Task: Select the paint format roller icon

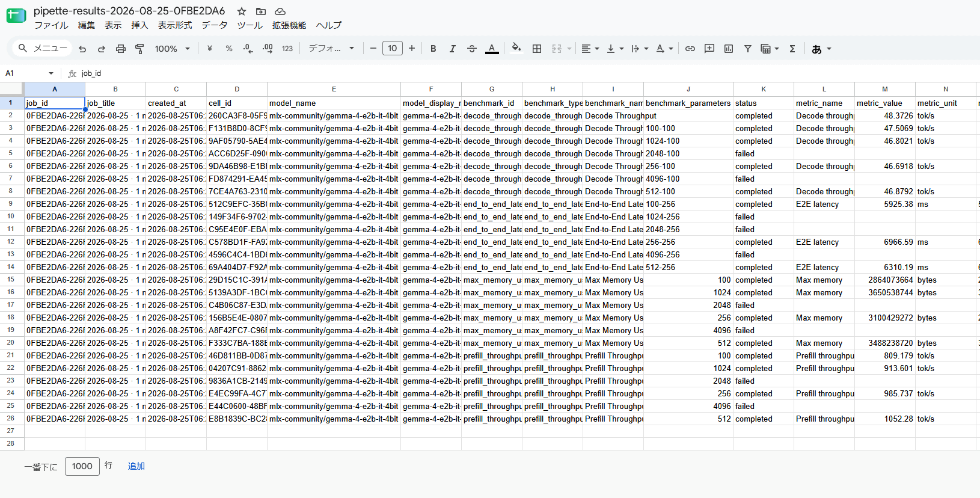Action: click(x=139, y=49)
